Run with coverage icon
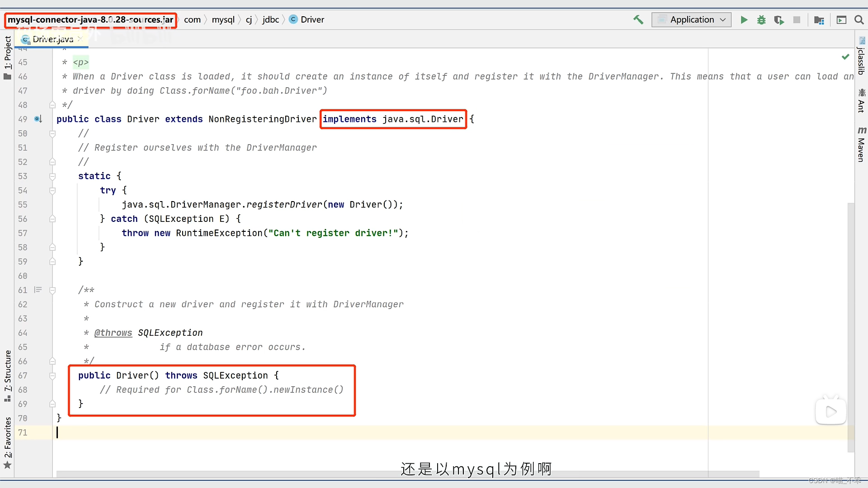The image size is (868, 488). click(x=779, y=20)
